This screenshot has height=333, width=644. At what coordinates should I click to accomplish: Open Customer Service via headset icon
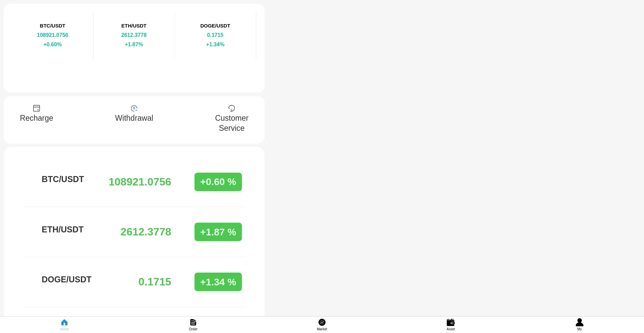pyautogui.click(x=231, y=108)
